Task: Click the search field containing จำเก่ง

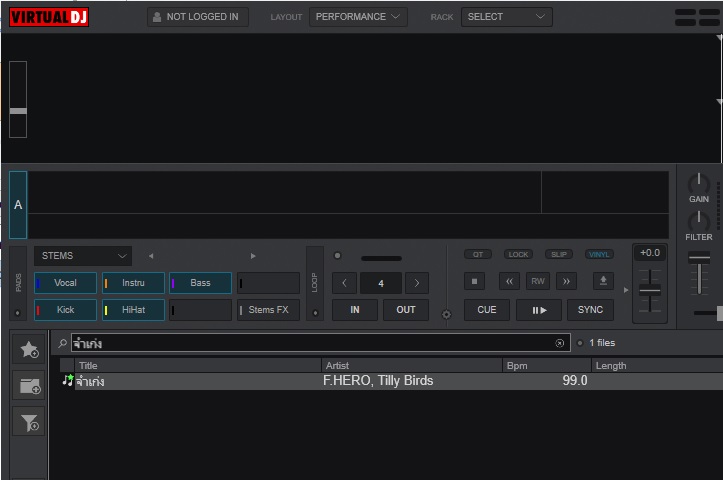Action: click(320, 343)
